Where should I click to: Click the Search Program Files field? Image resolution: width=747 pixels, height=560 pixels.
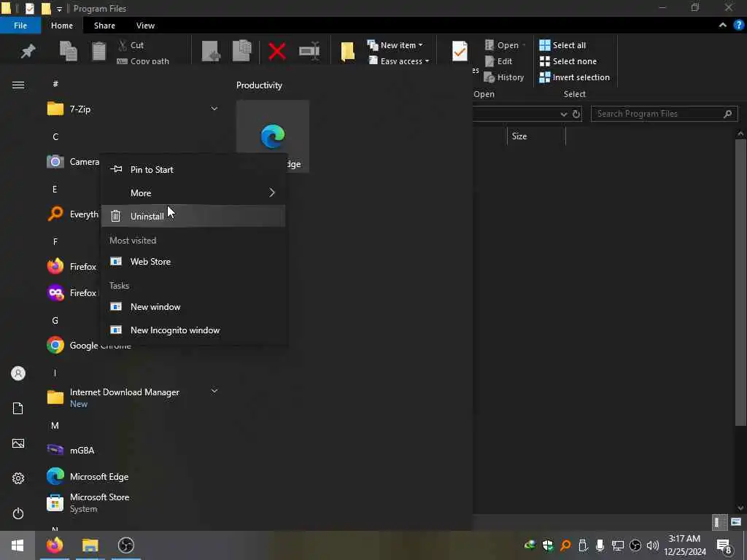coord(664,114)
